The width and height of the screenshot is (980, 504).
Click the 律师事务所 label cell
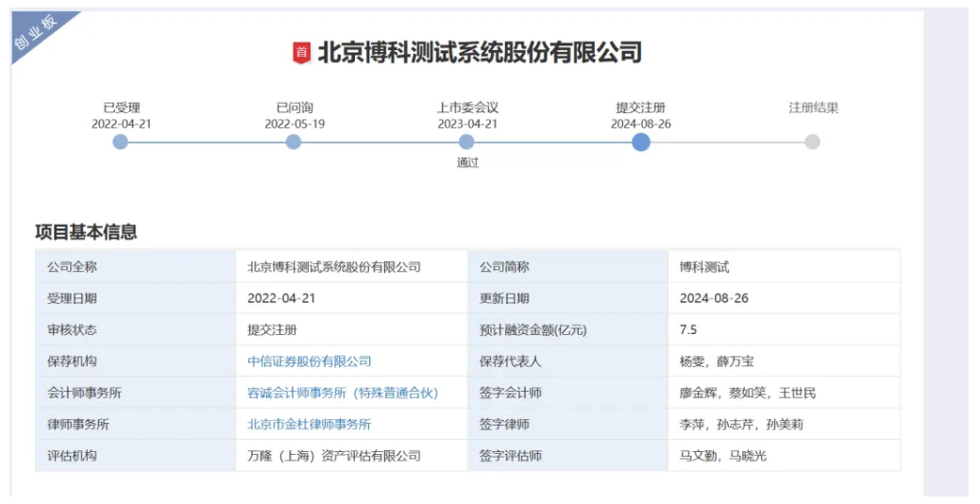(x=136, y=424)
